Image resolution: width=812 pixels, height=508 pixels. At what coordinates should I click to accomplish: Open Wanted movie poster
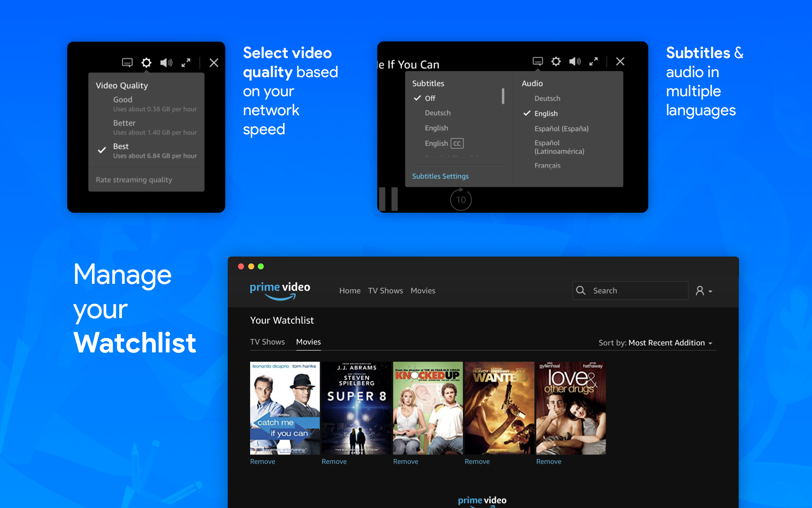pos(499,408)
